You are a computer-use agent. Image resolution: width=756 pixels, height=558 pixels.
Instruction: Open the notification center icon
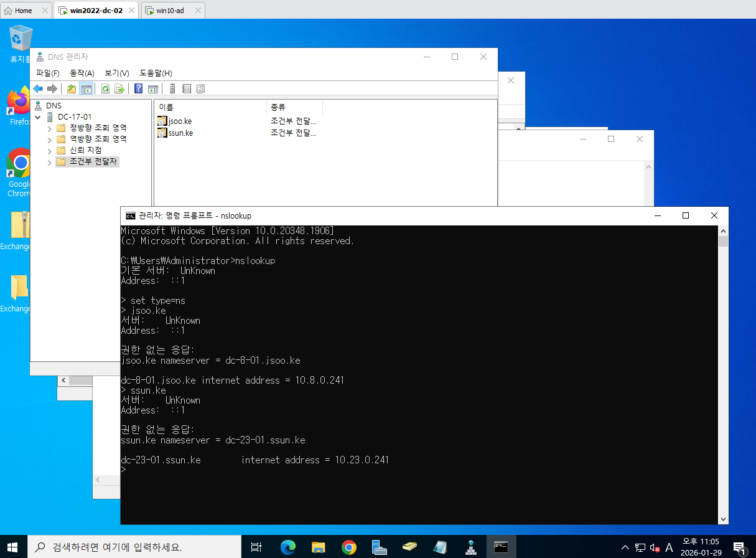[739, 548]
